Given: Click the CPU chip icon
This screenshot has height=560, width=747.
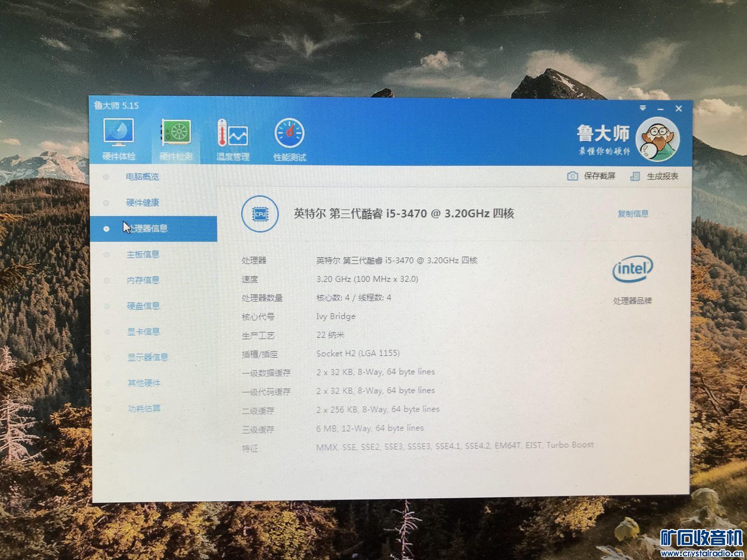Looking at the screenshot, I should coord(260,214).
